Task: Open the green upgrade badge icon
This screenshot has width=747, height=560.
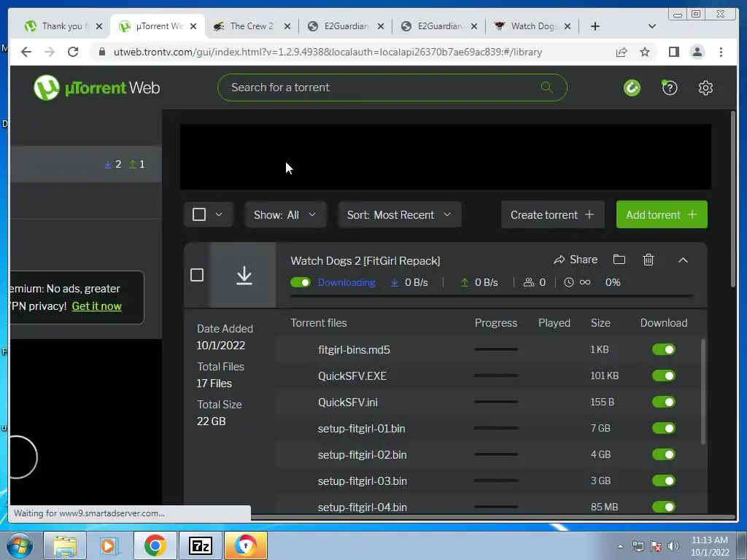Action: click(632, 87)
